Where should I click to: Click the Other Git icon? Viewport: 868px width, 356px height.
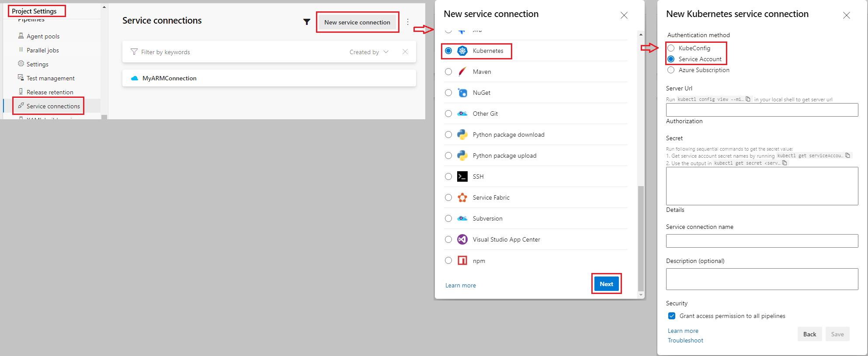tap(462, 114)
